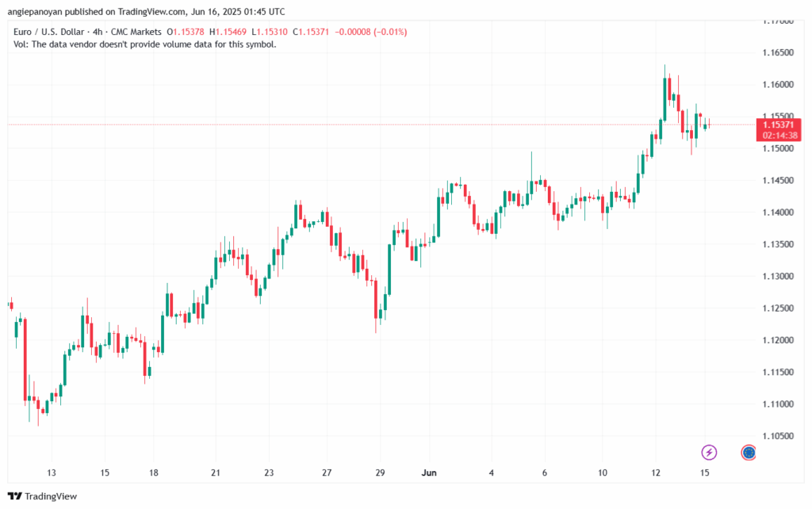
Task: Click the date label 15 after 13 on time axis
Action: coord(105,473)
